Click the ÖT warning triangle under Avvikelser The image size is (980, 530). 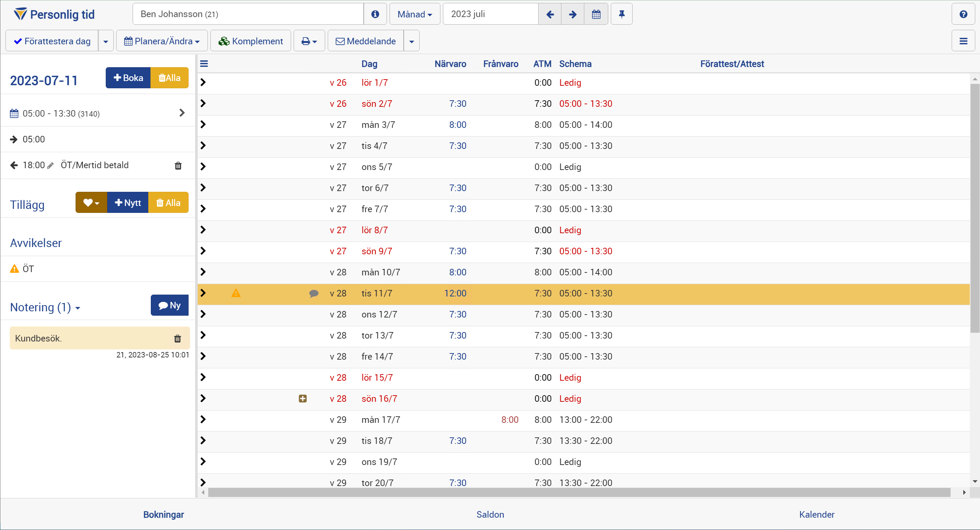pos(15,269)
